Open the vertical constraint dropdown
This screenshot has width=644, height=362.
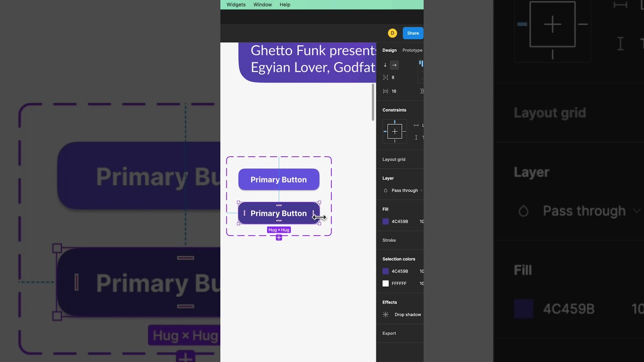(419, 137)
